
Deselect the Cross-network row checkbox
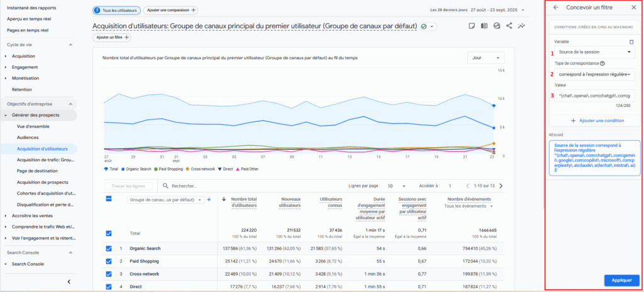coord(109,274)
